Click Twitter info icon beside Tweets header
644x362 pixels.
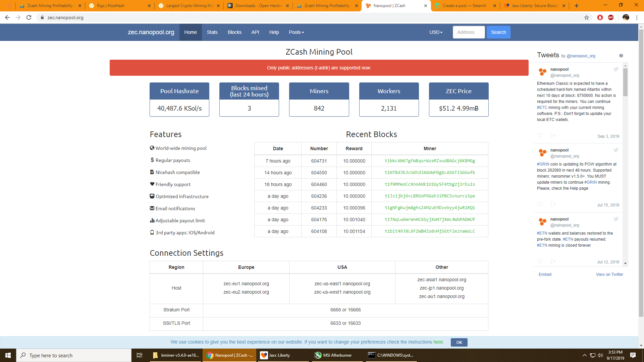(x=621, y=56)
